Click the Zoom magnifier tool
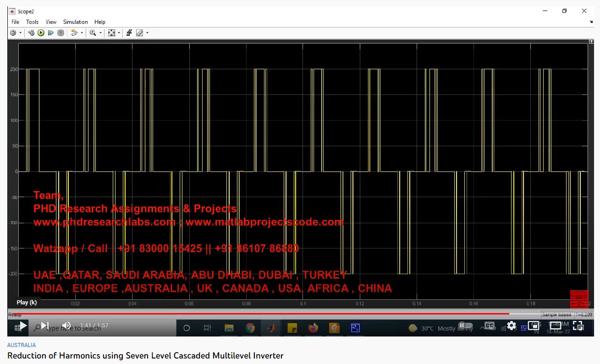 93,33
